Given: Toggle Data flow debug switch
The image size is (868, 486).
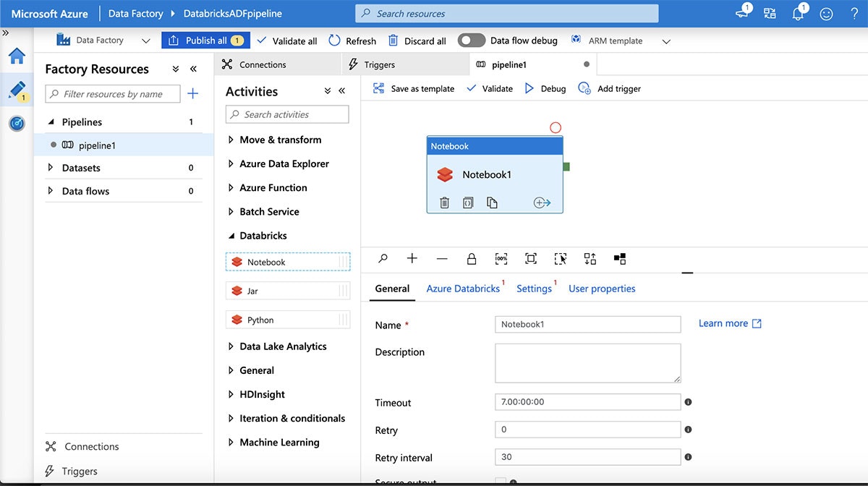Looking at the screenshot, I should [x=472, y=40].
